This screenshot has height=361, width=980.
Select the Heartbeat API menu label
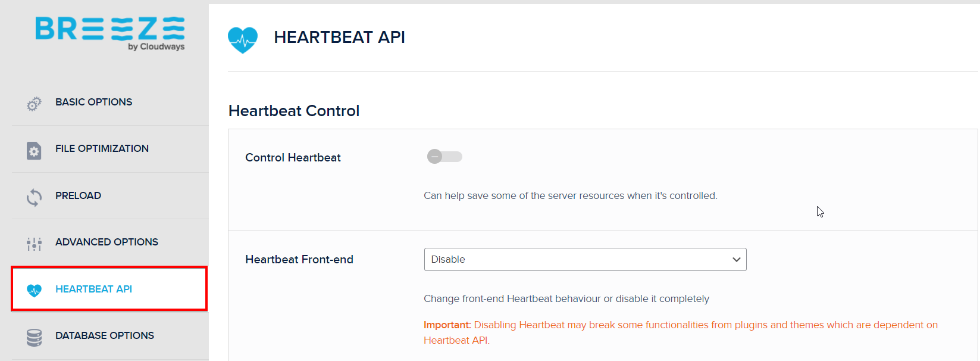tap(93, 289)
